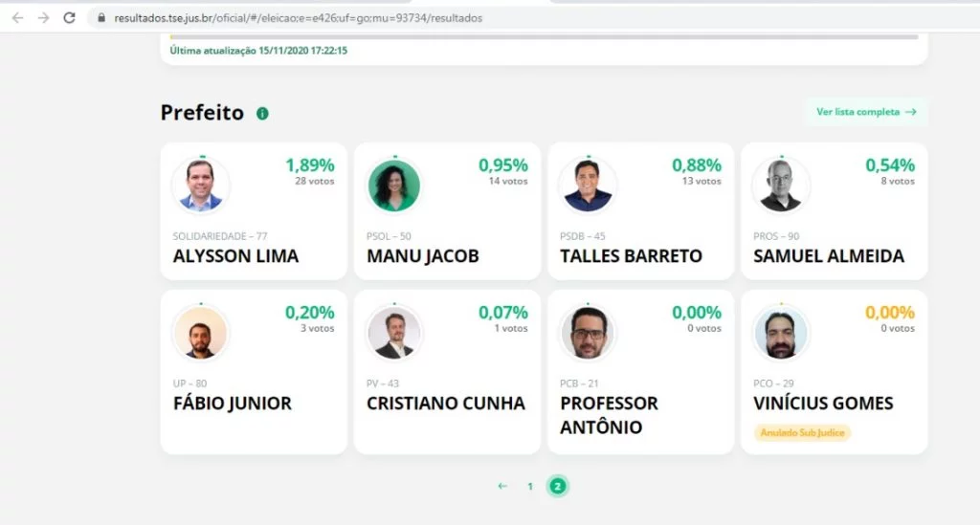Select the FÁBIO JUNIOR name
Image resolution: width=980 pixels, height=525 pixels.
tap(233, 404)
